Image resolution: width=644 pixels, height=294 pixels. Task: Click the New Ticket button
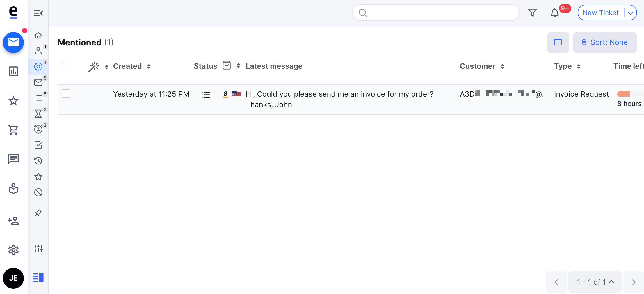(x=600, y=13)
